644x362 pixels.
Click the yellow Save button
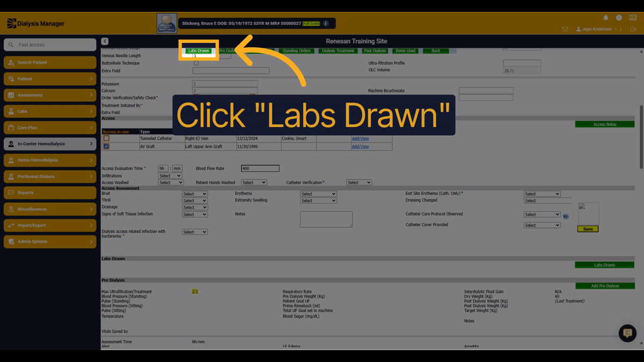click(x=588, y=229)
